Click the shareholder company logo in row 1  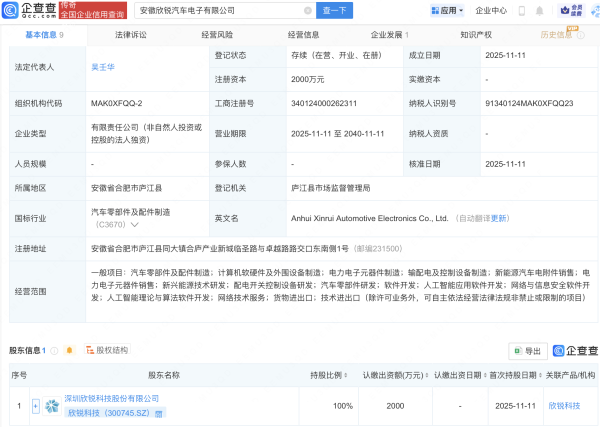[52, 405]
